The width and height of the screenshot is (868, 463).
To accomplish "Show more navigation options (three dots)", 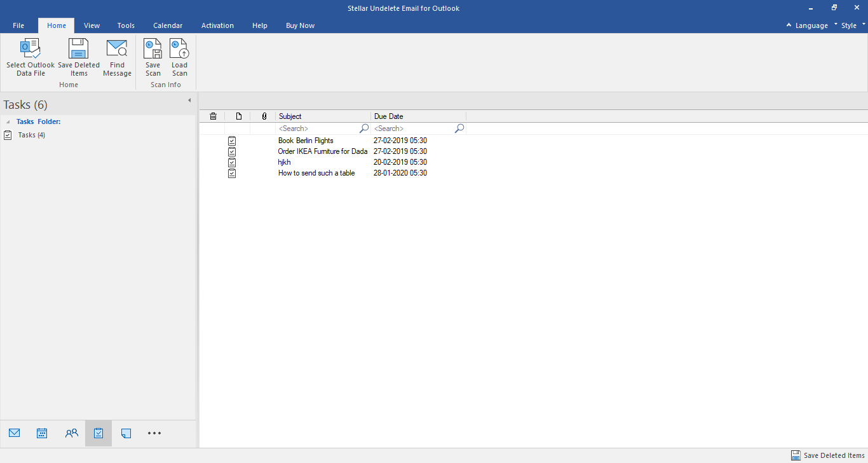I will (154, 433).
